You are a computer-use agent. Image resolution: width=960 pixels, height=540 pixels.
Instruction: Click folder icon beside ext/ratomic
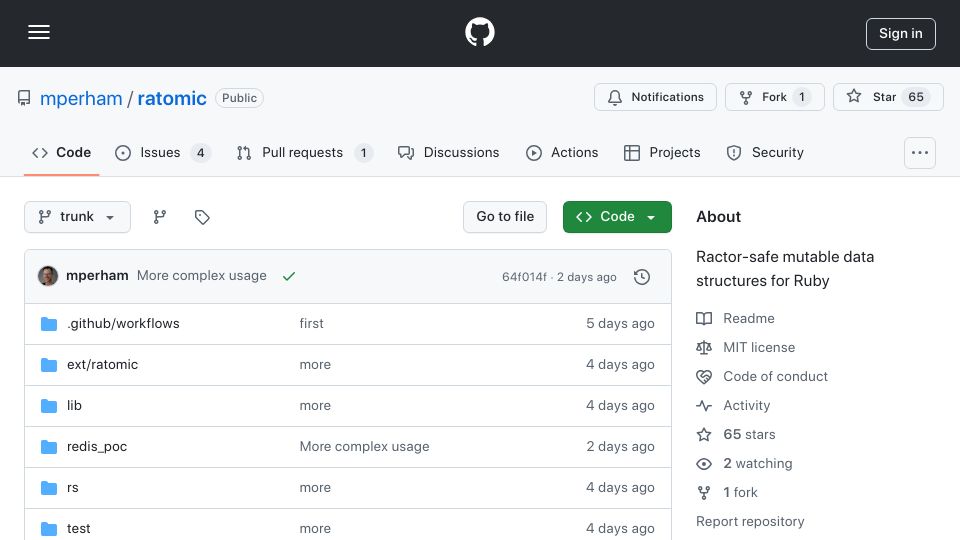click(48, 365)
